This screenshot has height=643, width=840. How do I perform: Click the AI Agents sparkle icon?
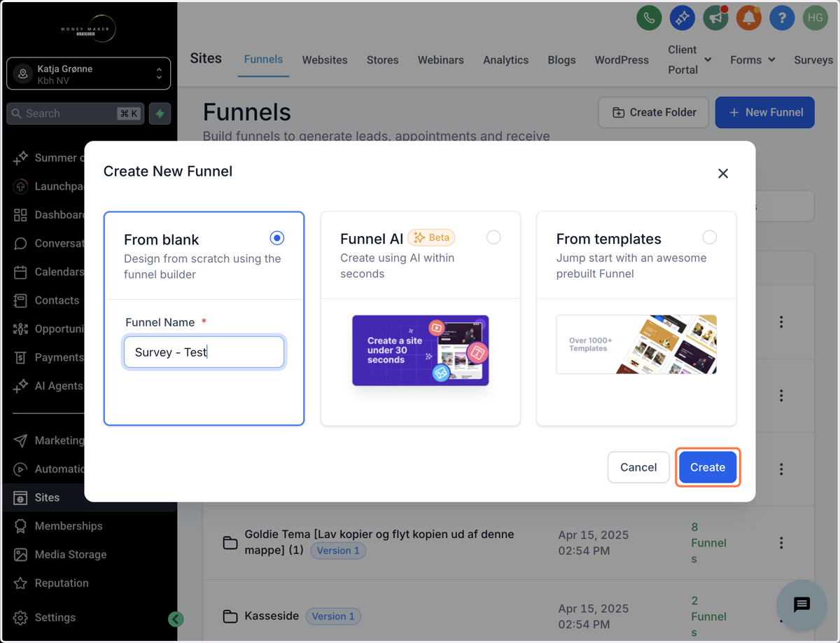(20, 386)
